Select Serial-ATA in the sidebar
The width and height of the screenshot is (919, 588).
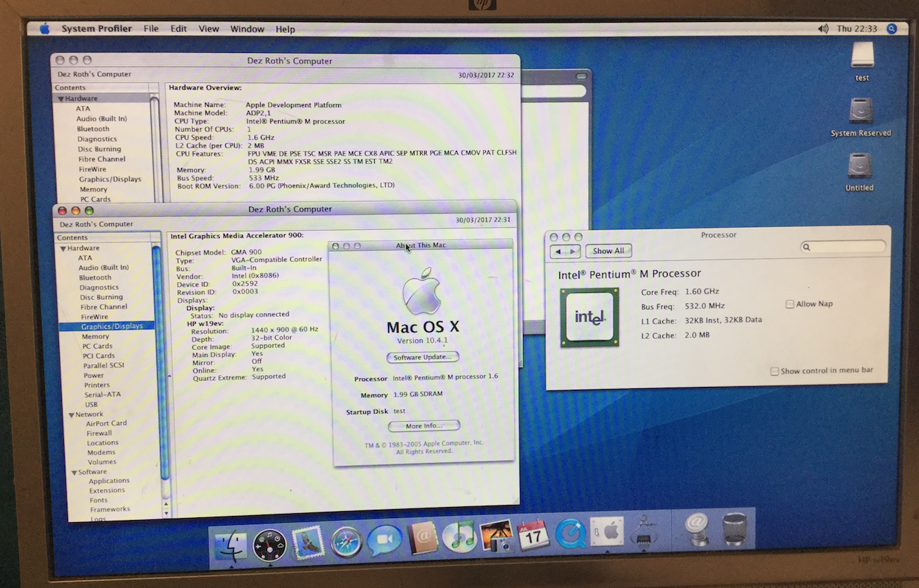(102, 395)
